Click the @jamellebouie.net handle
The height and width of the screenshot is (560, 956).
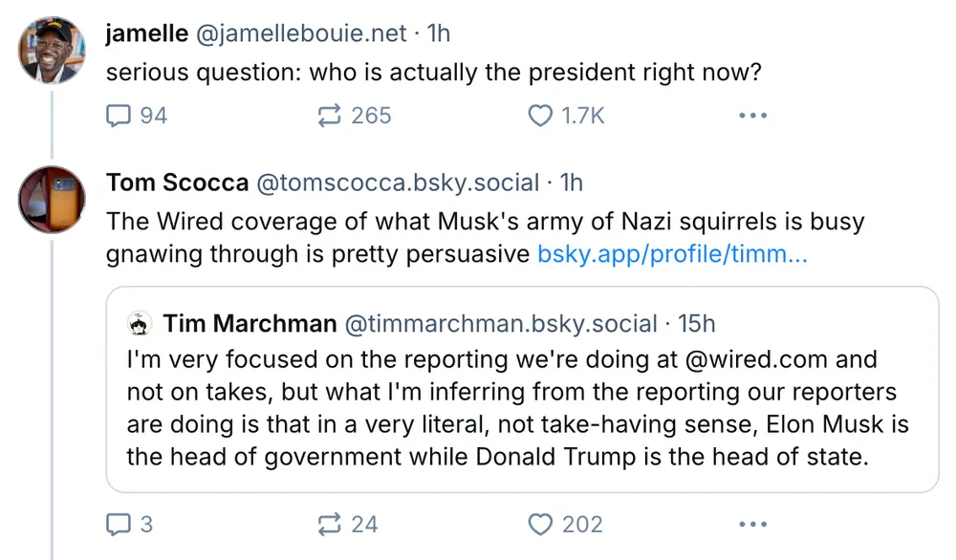point(301,33)
